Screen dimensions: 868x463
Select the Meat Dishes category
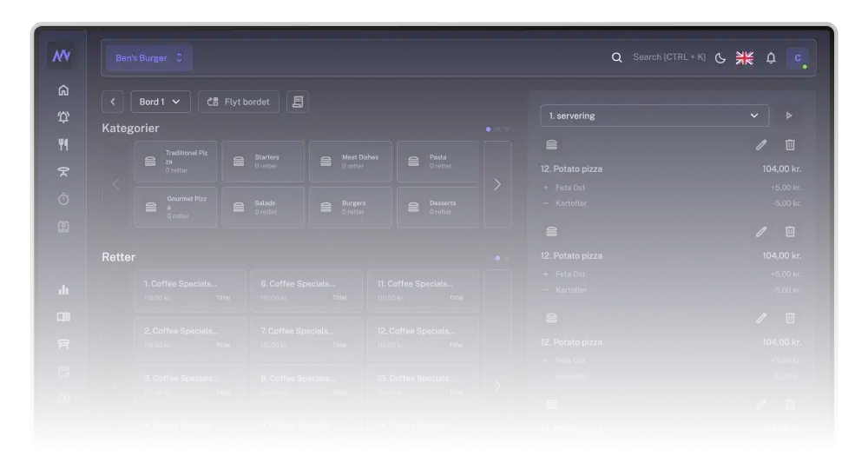(x=351, y=162)
